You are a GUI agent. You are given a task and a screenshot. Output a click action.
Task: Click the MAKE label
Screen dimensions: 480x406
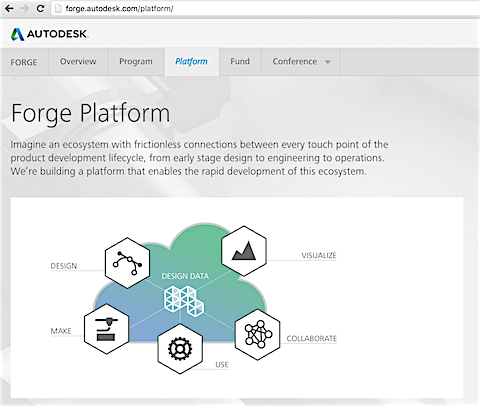coord(61,331)
